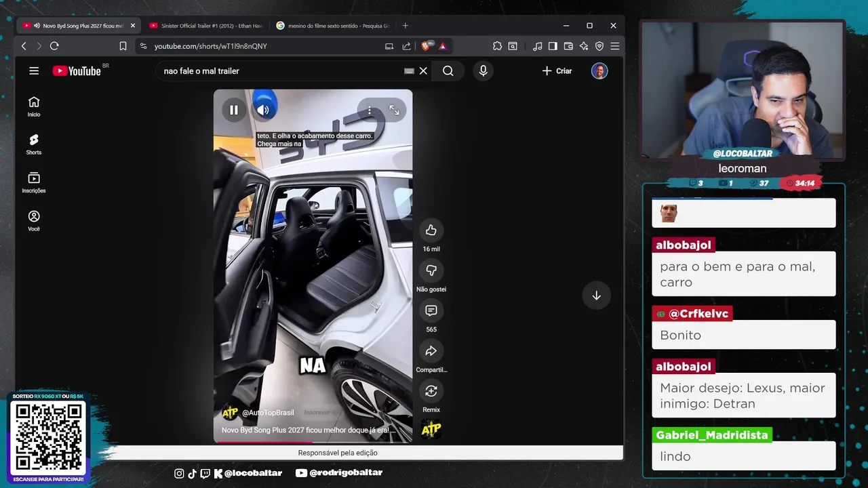Click the AutoTopBrasil channel avatar
This screenshot has width=868, height=488.
(230, 413)
